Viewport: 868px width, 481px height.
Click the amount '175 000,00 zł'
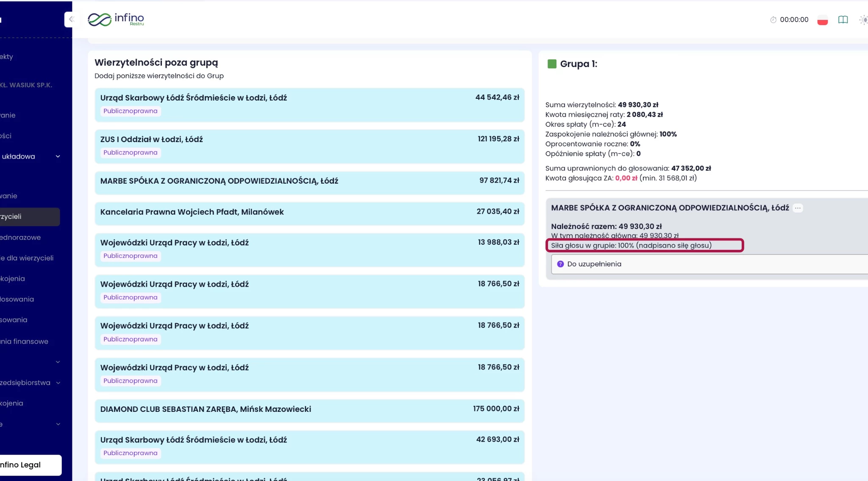(496, 408)
